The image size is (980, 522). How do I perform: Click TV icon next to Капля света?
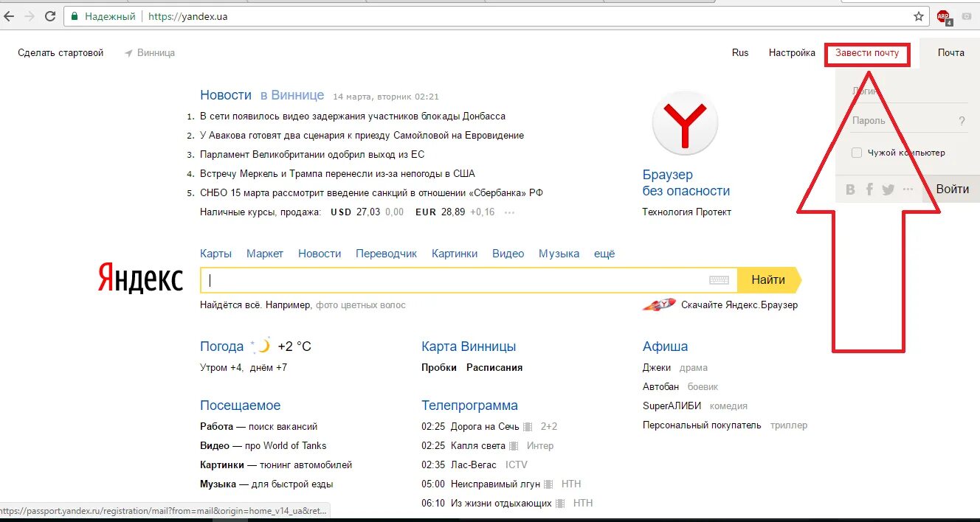pyautogui.click(x=513, y=446)
